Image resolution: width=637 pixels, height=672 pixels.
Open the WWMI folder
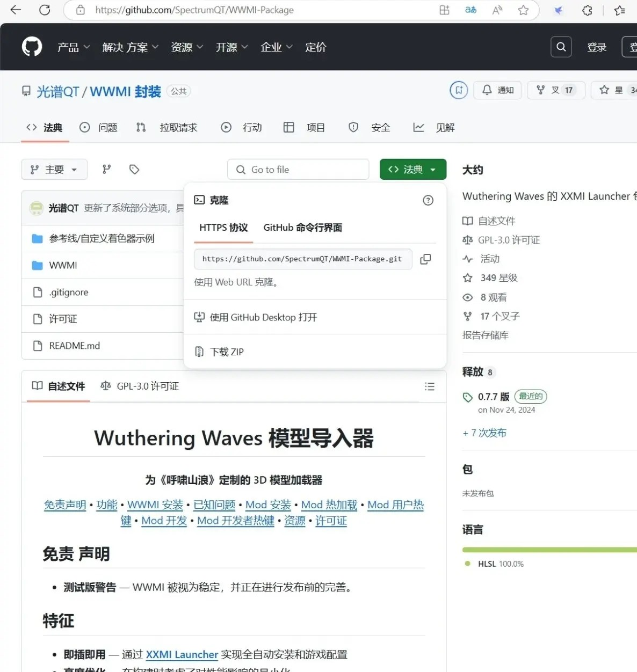(x=63, y=266)
